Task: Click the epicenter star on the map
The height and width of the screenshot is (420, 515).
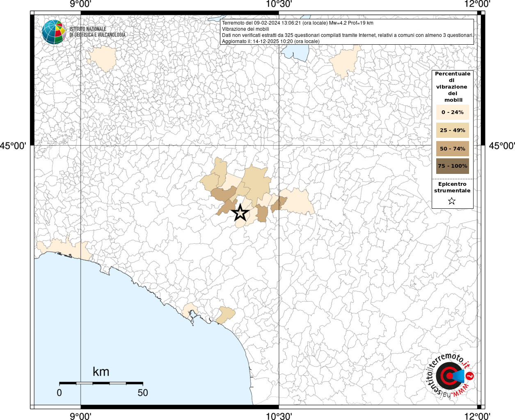Action: point(240,213)
